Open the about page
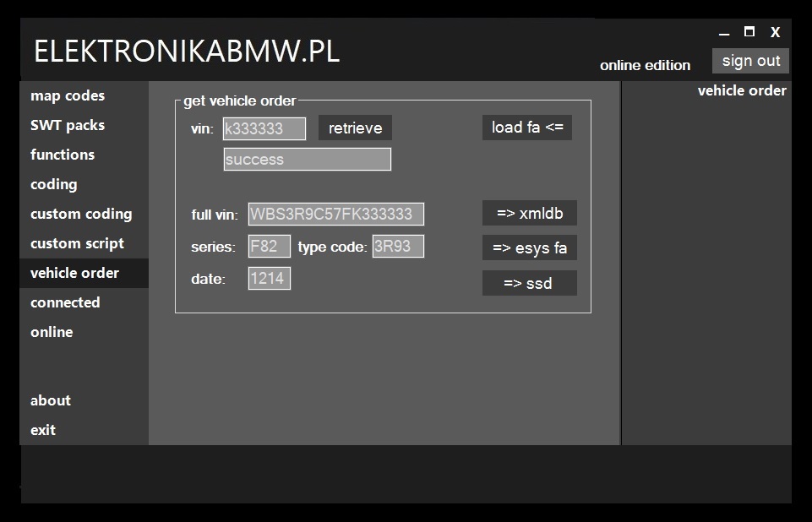The image size is (812, 522). 51,400
